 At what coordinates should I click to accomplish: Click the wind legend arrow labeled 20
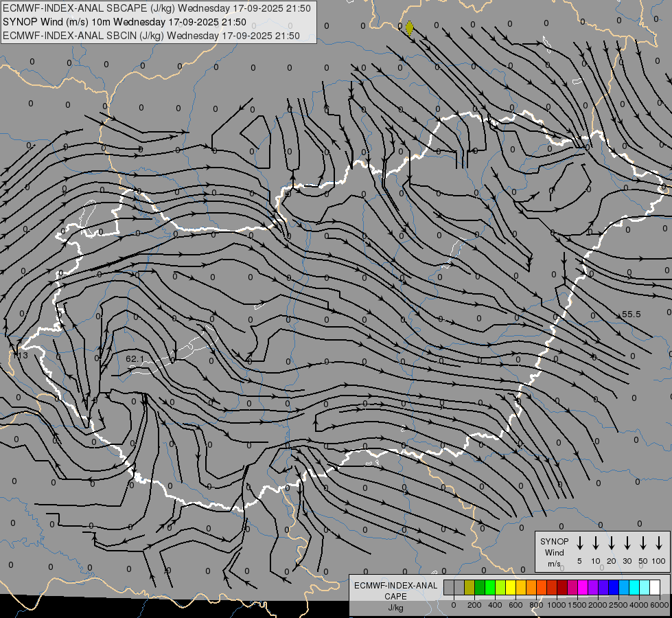[612, 543]
